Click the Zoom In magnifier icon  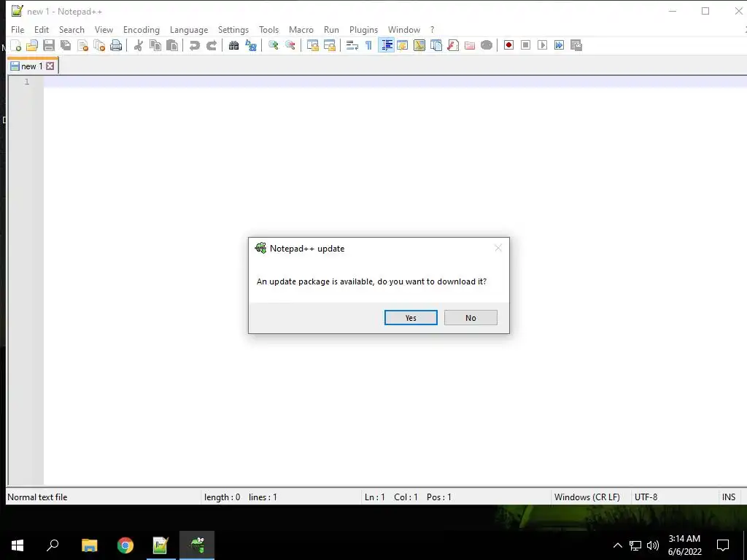(273, 45)
